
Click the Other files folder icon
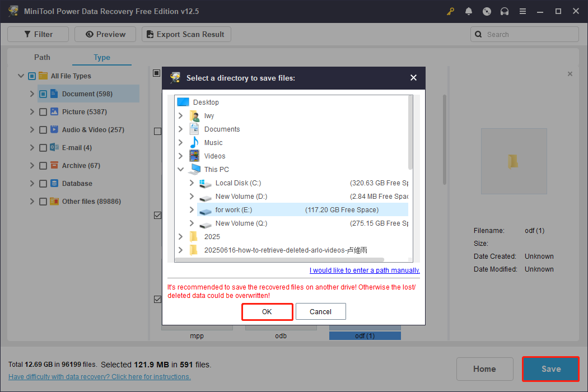tap(54, 201)
